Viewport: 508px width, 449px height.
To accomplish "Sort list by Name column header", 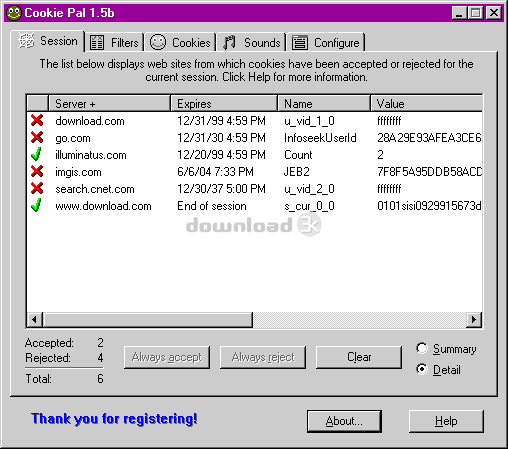I will pyautogui.click(x=324, y=103).
